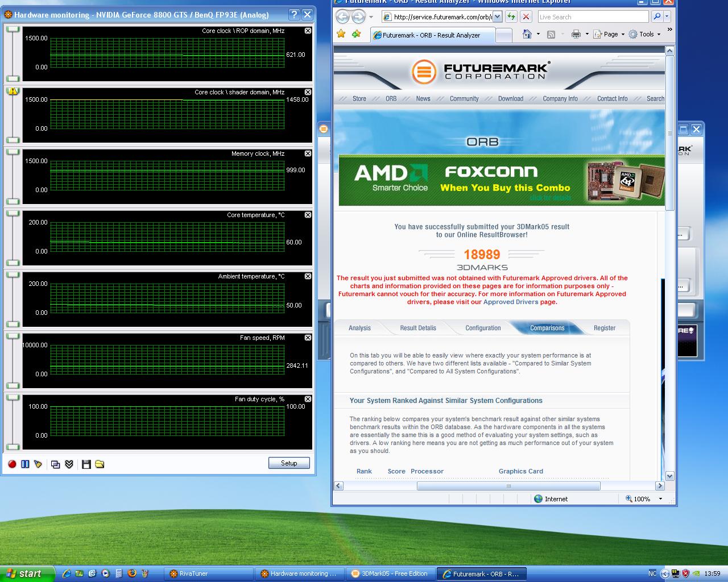
Task: Click upper range slider of Fan speed graph
Action: [13, 336]
